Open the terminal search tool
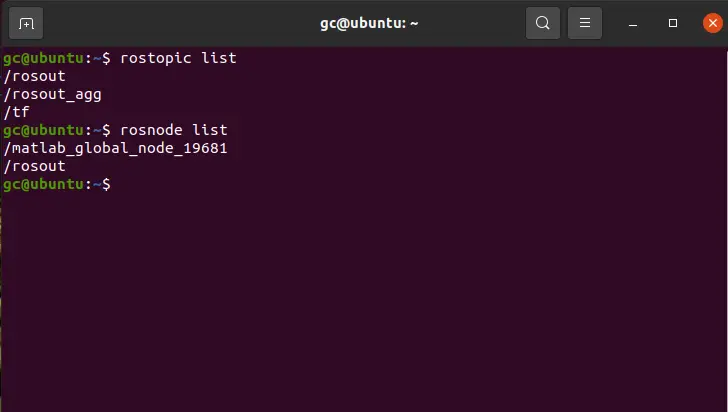This screenshot has width=728, height=412. click(543, 23)
